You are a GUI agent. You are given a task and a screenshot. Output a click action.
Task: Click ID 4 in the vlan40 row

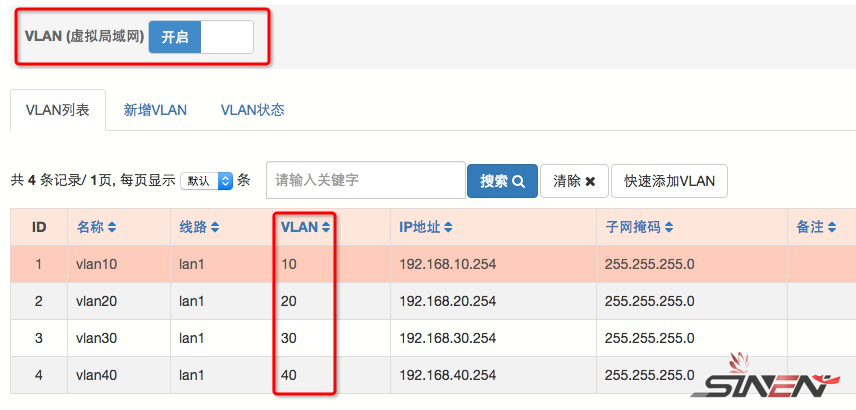(x=39, y=376)
